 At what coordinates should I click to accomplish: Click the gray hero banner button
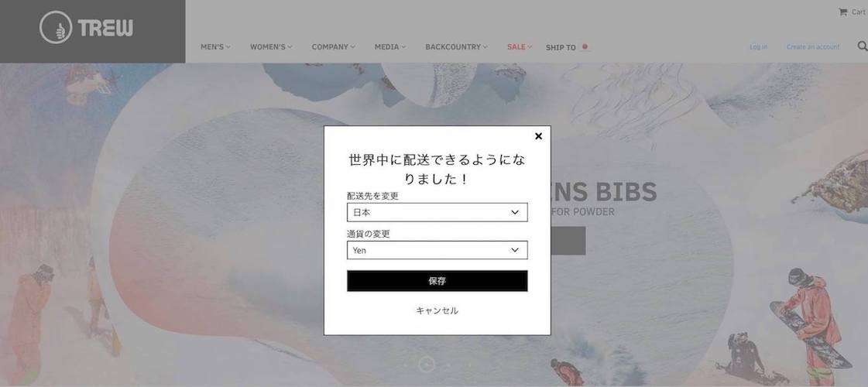[x=568, y=241]
